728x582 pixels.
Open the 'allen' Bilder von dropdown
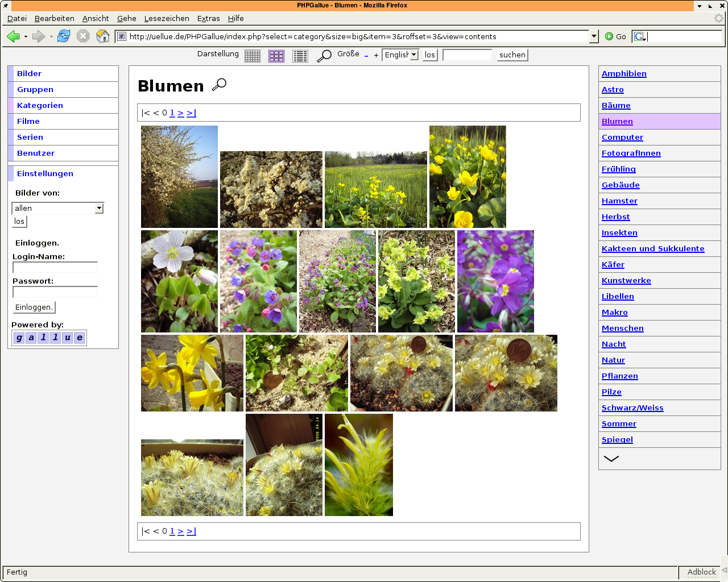[x=57, y=209]
